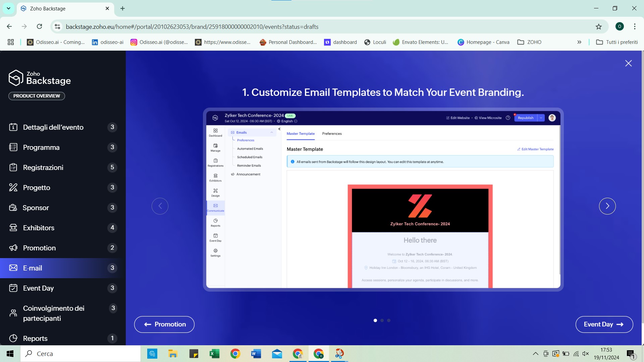This screenshot has height=362, width=644.
Task: Open Excel from taskbar
Action: [x=214, y=354]
